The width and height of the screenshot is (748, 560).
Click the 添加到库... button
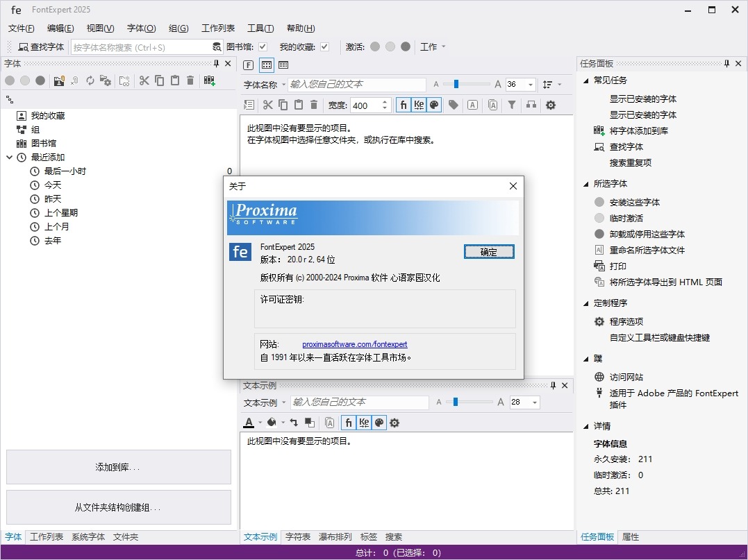(118, 467)
